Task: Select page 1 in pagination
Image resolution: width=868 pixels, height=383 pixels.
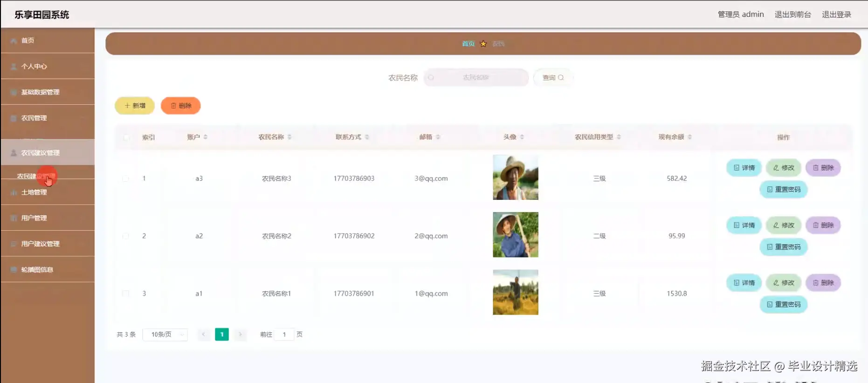Action: click(x=222, y=335)
